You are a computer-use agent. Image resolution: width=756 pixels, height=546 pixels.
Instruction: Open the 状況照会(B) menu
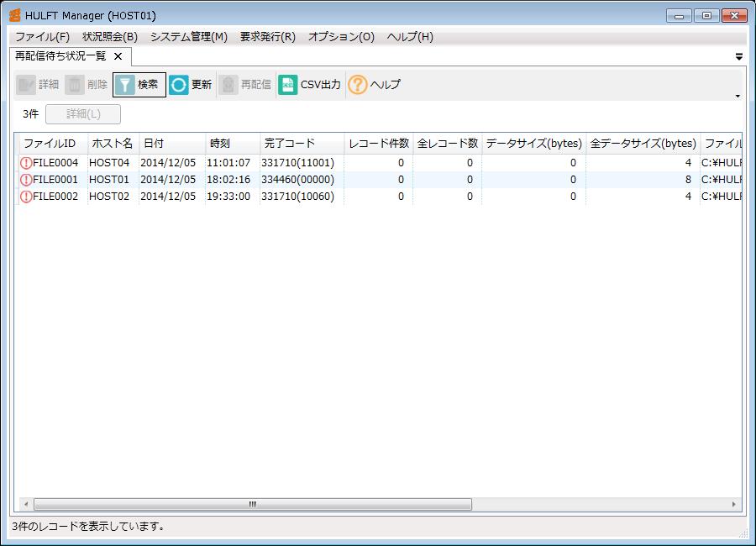pos(110,37)
